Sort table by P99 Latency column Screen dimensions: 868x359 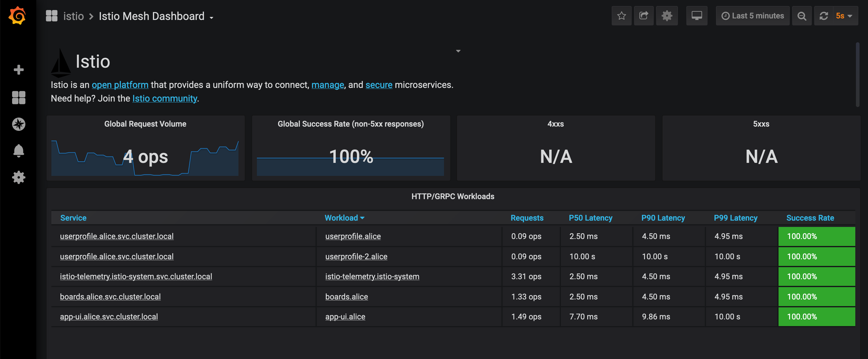735,218
